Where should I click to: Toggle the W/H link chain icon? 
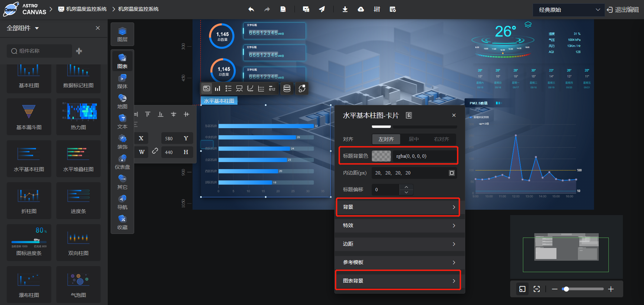click(x=155, y=151)
